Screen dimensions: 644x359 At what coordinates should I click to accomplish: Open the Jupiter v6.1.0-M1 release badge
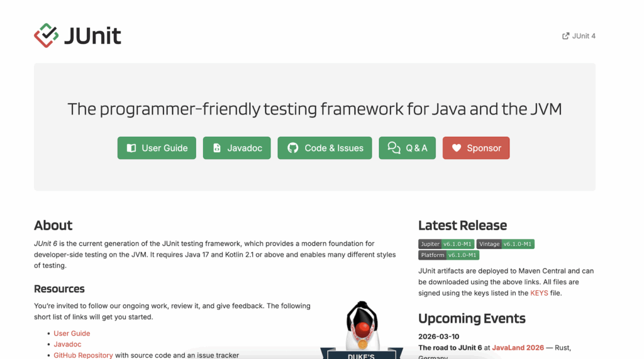click(446, 244)
